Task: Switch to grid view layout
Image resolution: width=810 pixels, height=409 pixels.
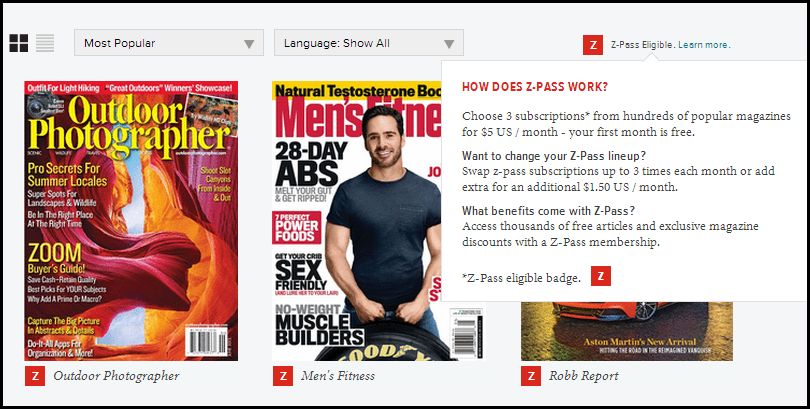Action: click(x=19, y=43)
